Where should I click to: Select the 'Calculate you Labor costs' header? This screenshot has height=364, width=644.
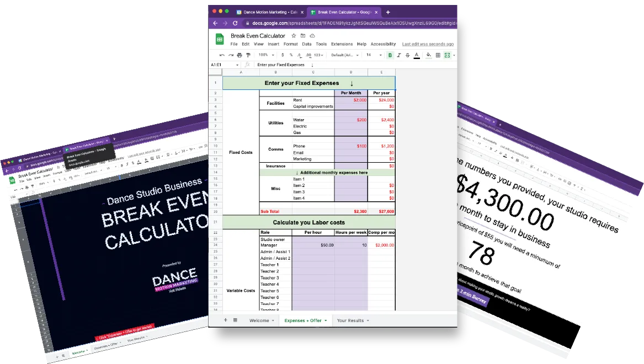coord(309,222)
